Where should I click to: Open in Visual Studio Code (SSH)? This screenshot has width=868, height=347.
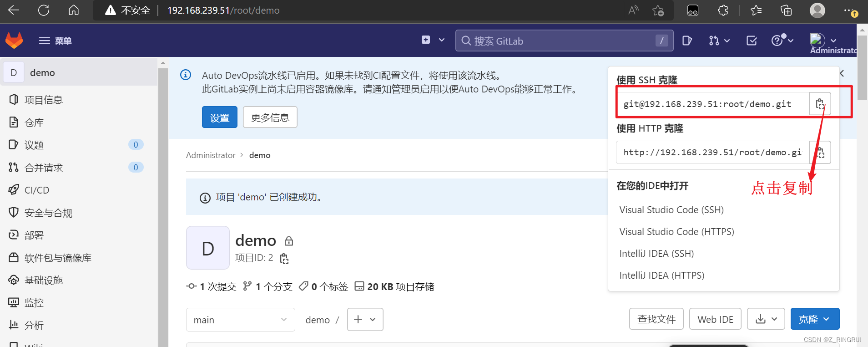tap(671, 210)
